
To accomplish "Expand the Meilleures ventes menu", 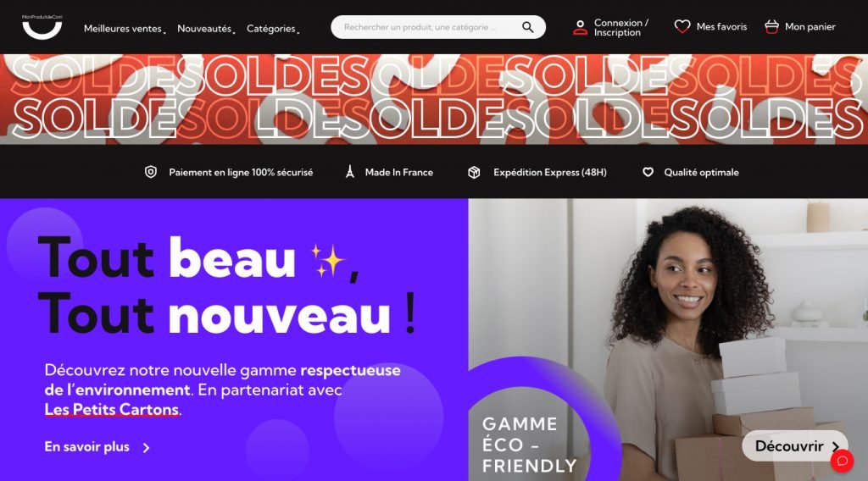I will tap(125, 29).
